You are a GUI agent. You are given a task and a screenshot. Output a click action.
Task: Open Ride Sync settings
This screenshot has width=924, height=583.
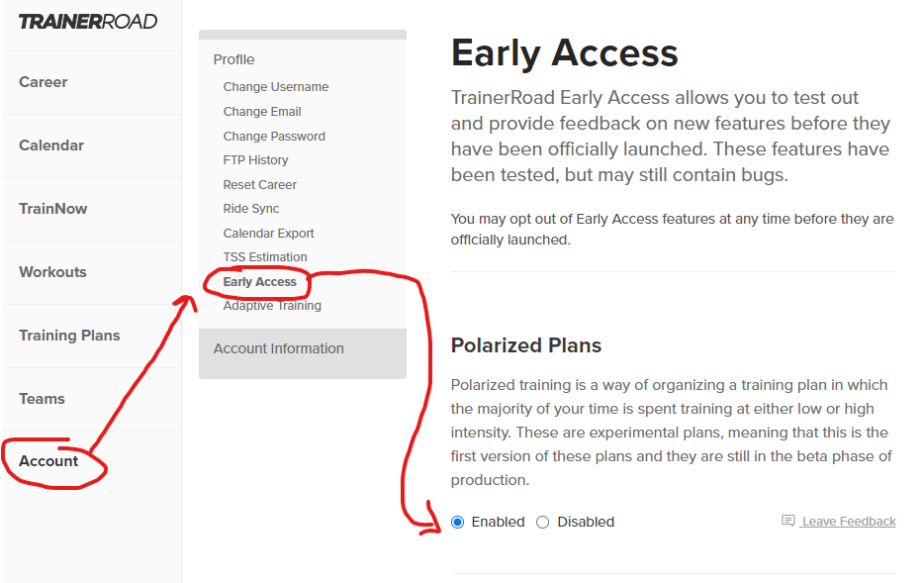pos(251,209)
